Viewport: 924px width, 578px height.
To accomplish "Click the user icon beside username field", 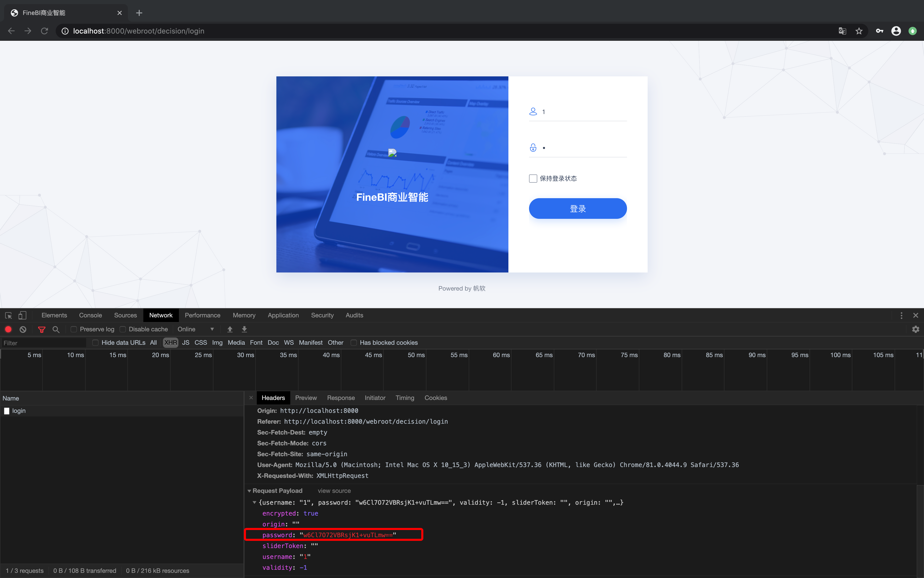I will 533,112.
